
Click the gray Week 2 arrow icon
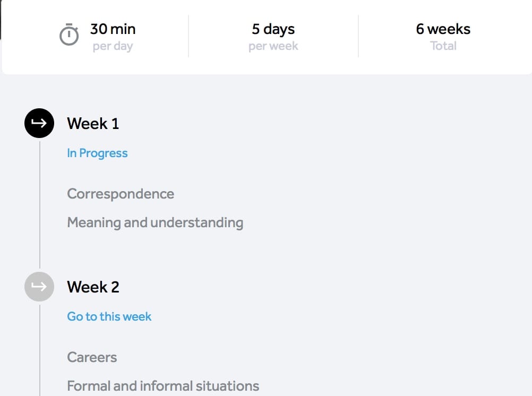click(39, 287)
